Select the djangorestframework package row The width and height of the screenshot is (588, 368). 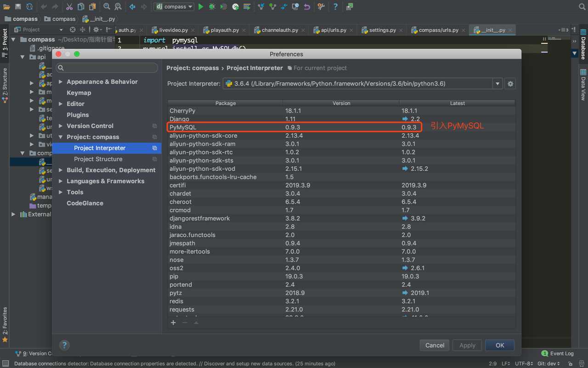pyautogui.click(x=341, y=218)
